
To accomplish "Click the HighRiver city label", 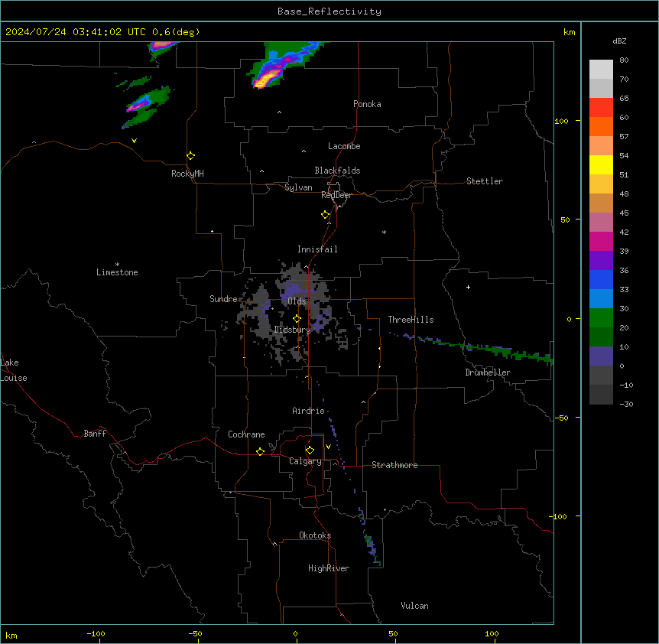I will pos(329,568).
